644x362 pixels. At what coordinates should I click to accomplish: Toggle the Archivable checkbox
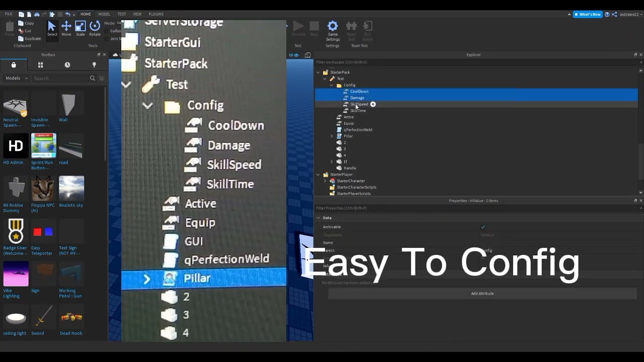[483, 227]
